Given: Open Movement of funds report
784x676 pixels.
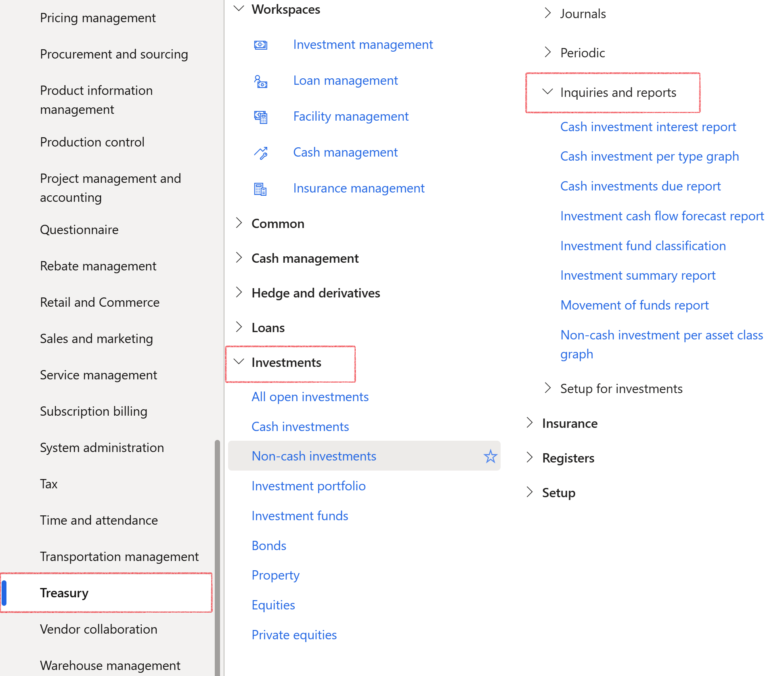Looking at the screenshot, I should coord(634,305).
